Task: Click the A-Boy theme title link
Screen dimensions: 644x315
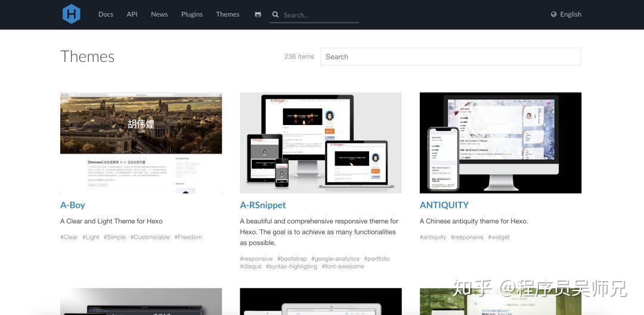Action: point(73,205)
